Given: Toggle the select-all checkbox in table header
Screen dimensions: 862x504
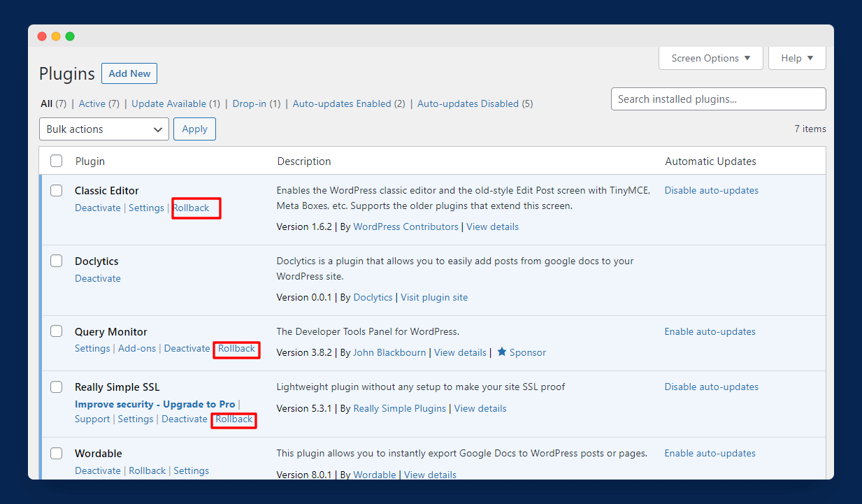Looking at the screenshot, I should [56, 161].
